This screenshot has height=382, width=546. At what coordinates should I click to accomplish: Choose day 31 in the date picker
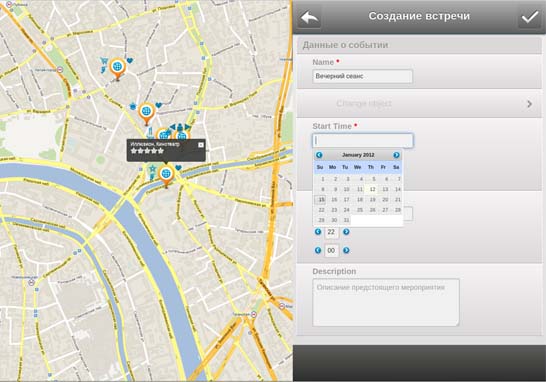point(346,220)
